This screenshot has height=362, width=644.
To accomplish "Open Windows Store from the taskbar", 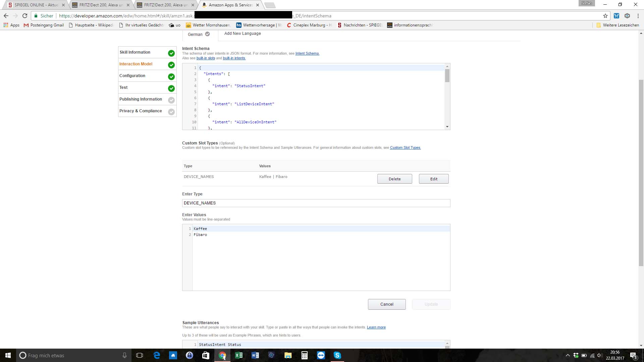I will tap(206, 355).
